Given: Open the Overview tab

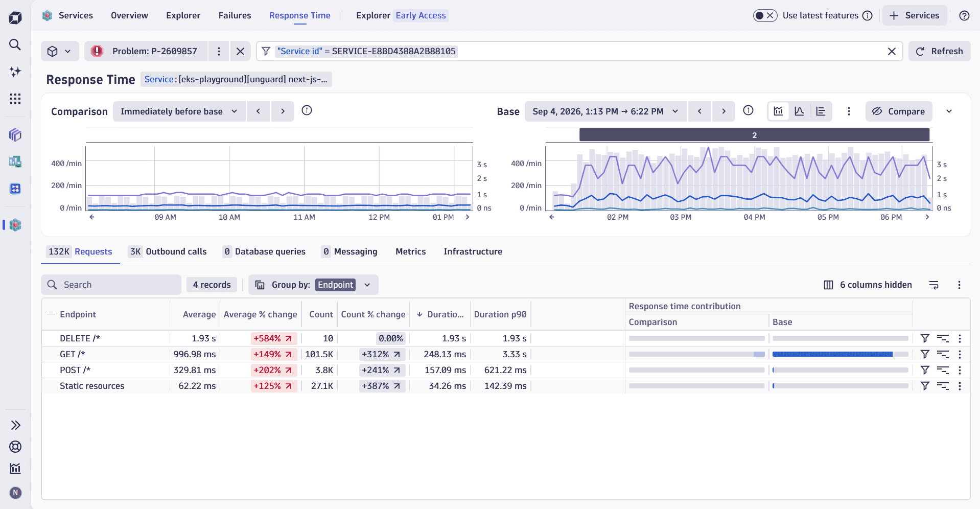Looking at the screenshot, I should [129, 15].
